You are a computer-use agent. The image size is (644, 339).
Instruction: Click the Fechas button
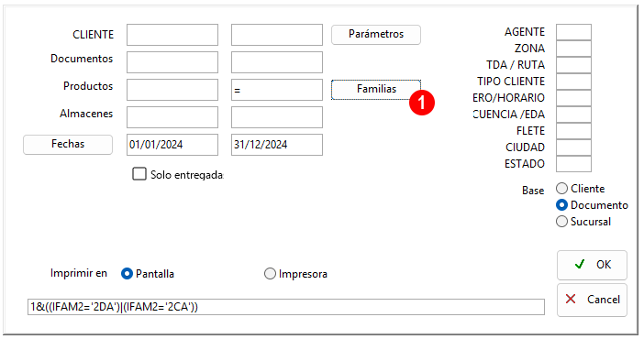[x=68, y=145]
